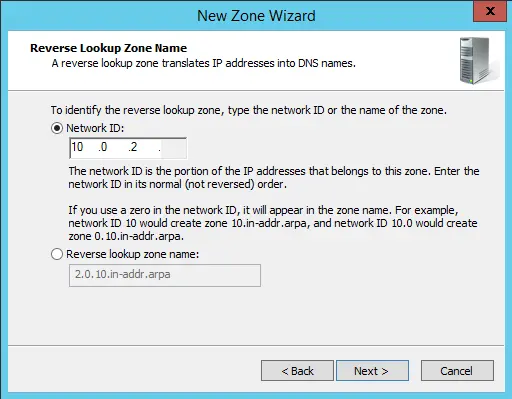Click the 'Reverse lookup zone name:' label text
Image resolution: width=512 pixels, height=399 pixels.
coord(133,254)
